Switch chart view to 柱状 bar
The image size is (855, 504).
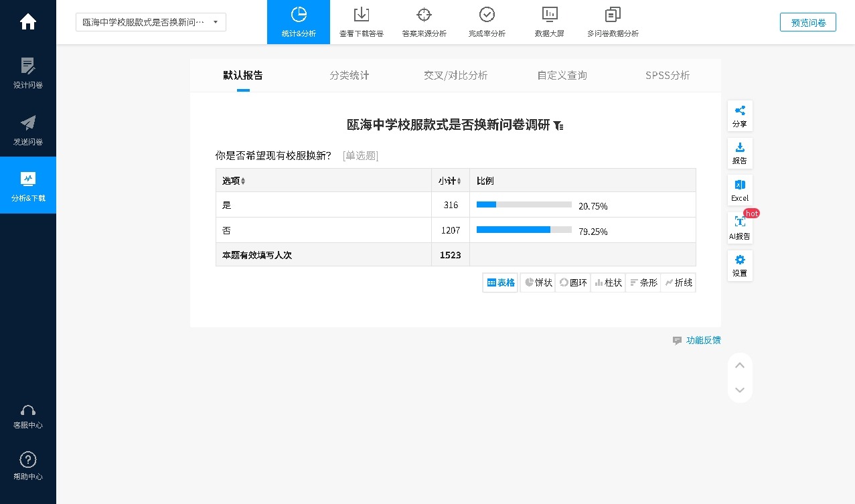(608, 282)
